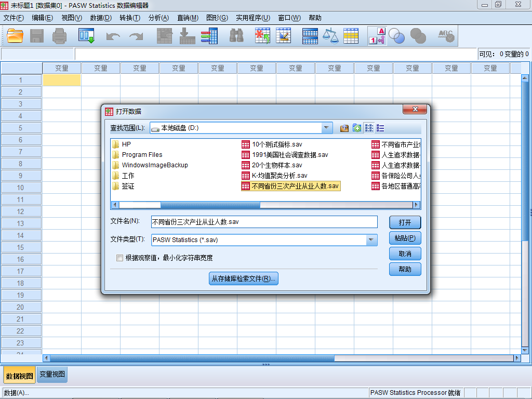Click the go to case toolbar icon
The width and height of the screenshot is (532, 399).
165,36
